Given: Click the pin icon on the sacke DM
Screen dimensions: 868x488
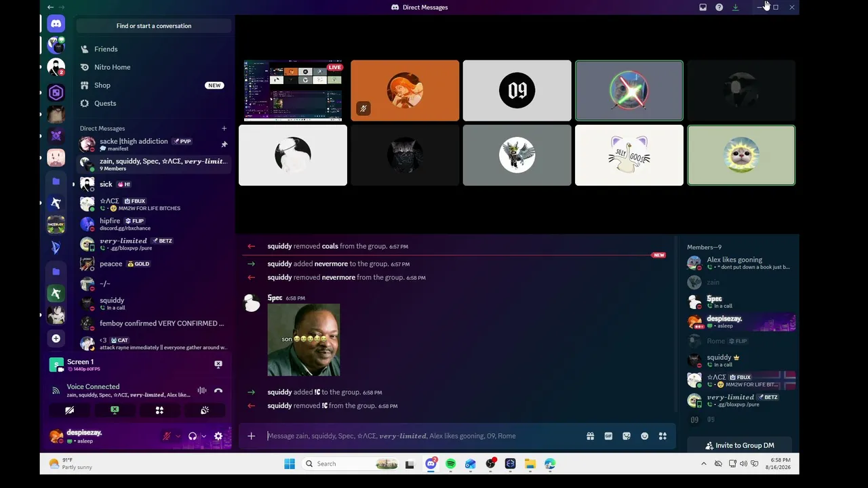Looking at the screenshot, I should [x=224, y=144].
